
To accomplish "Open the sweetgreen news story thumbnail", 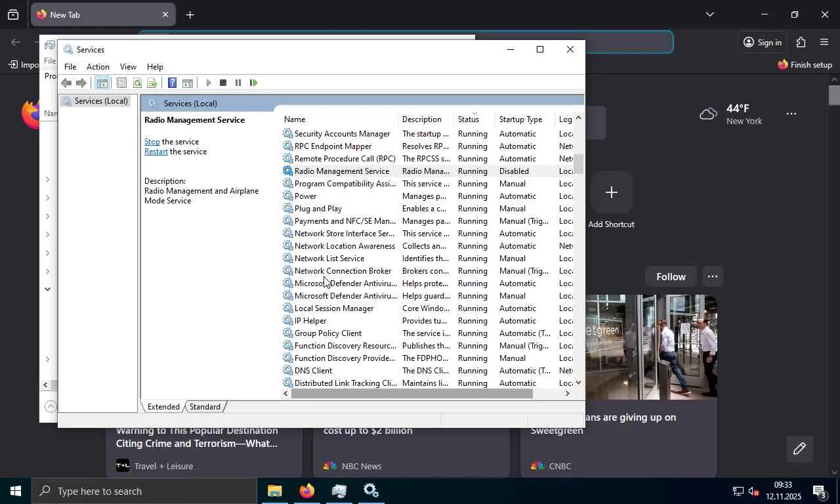I will [x=651, y=346].
